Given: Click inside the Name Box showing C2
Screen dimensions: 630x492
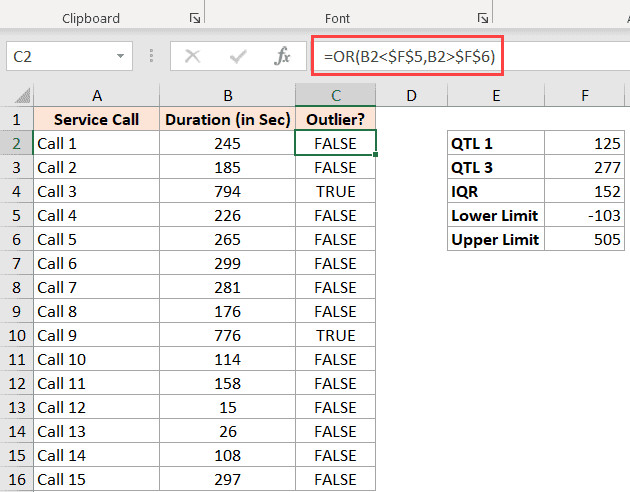Looking at the screenshot, I should (x=58, y=57).
